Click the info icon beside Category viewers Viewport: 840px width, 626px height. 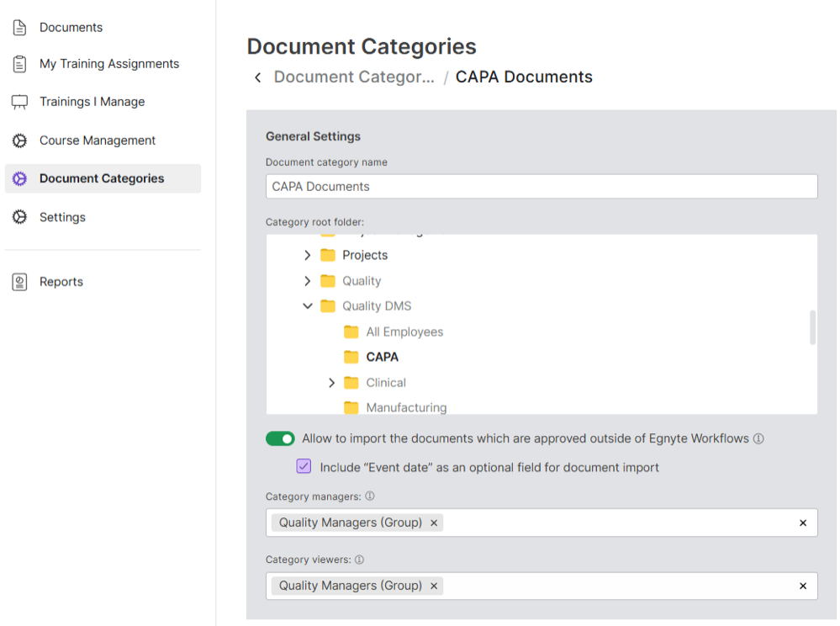(x=358, y=559)
